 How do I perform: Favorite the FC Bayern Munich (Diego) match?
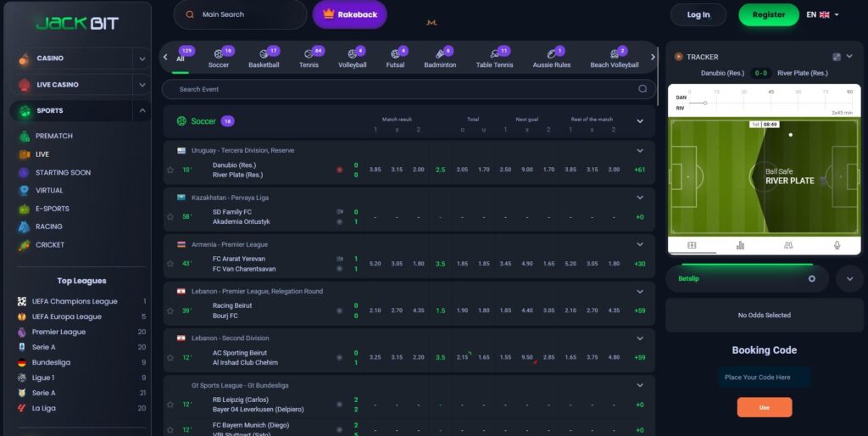170,430
